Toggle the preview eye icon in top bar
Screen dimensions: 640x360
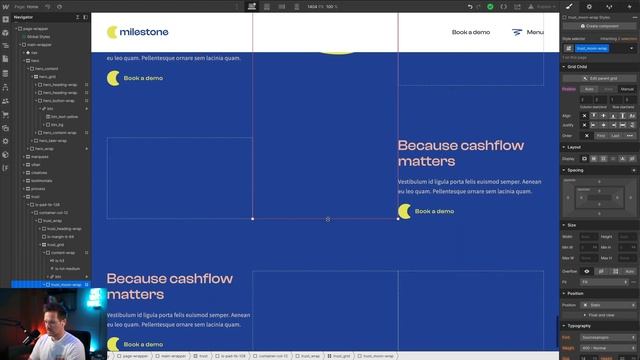[x=60, y=7]
